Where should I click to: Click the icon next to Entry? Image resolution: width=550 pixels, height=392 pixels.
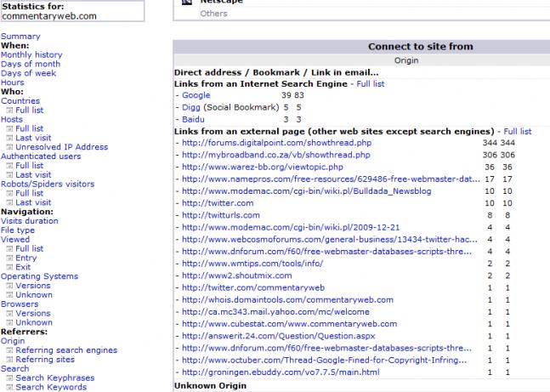(x=9, y=258)
